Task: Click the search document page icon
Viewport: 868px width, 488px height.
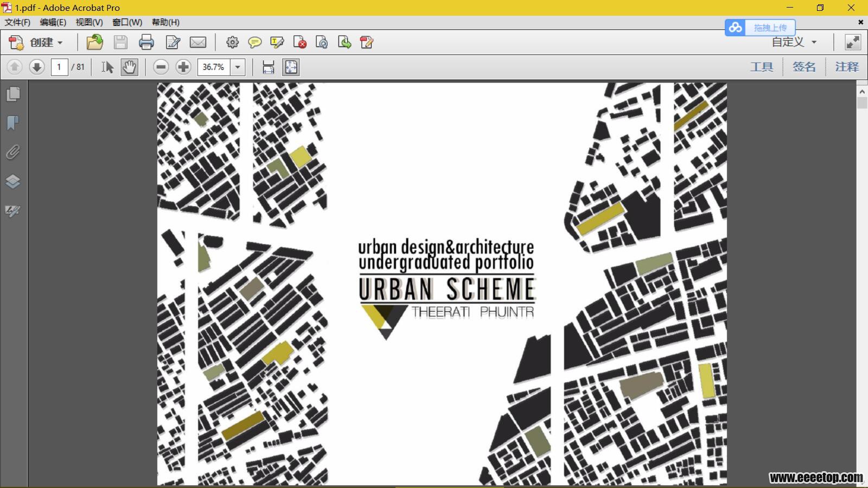Action: coord(322,42)
